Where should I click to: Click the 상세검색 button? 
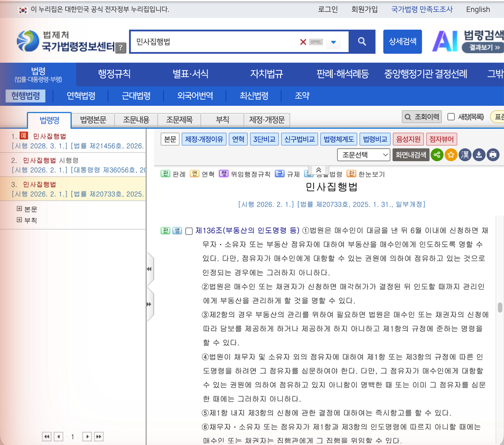[x=402, y=42]
